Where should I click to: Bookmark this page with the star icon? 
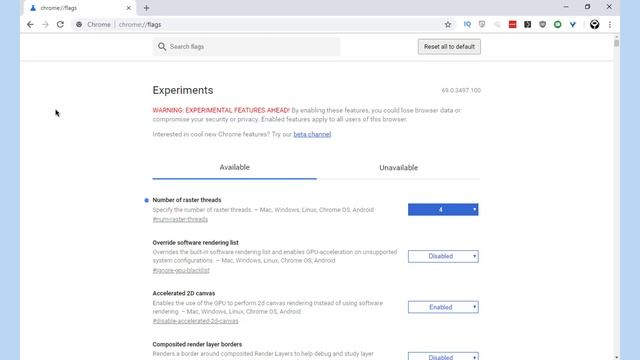pyautogui.click(x=448, y=24)
